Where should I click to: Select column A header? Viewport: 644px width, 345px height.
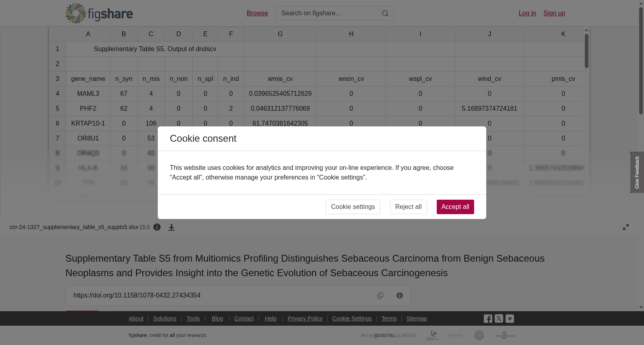coord(88,34)
